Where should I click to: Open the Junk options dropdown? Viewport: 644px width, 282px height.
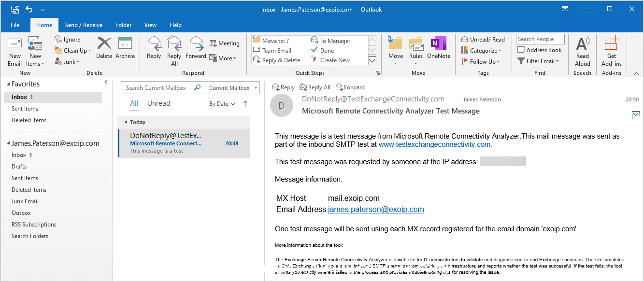[67, 62]
